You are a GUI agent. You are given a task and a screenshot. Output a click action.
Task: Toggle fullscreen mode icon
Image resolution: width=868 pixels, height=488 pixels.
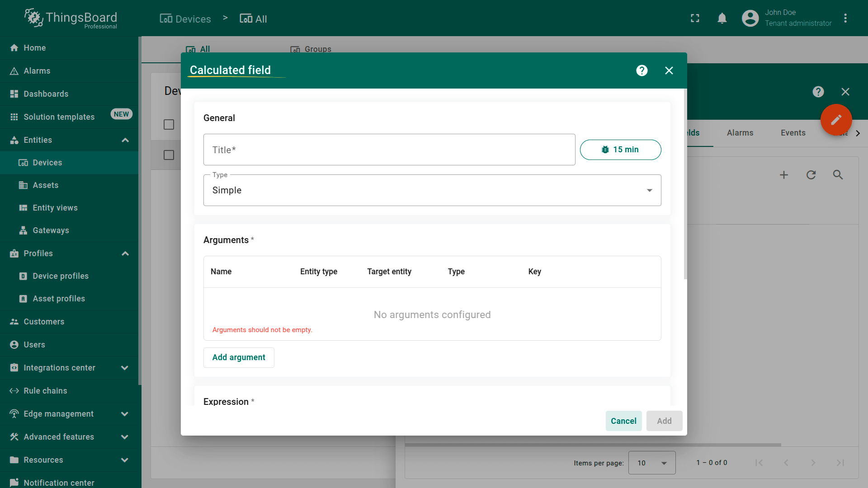point(695,19)
